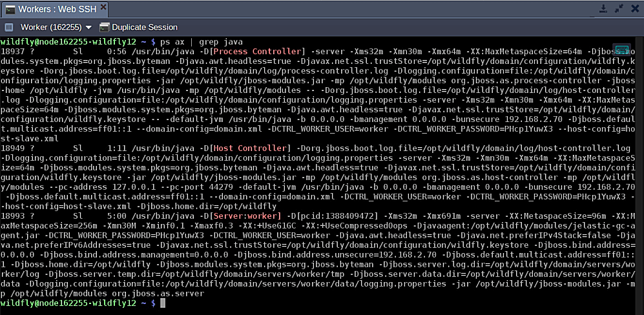The height and width of the screenshot is (315, 644).
Task: Click the 'org.jboss.as.server' text
Action: (x=158, y=293)
